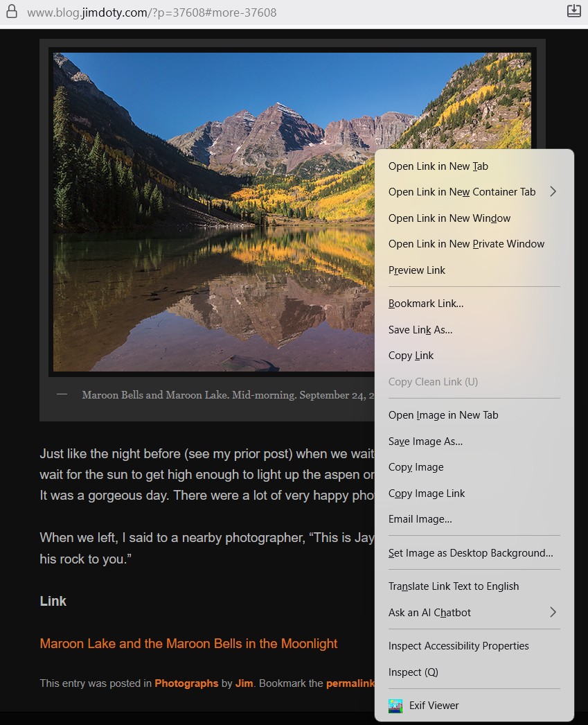Expand the Ask an AI Chatbot submenu arrow

pos(553,612)
